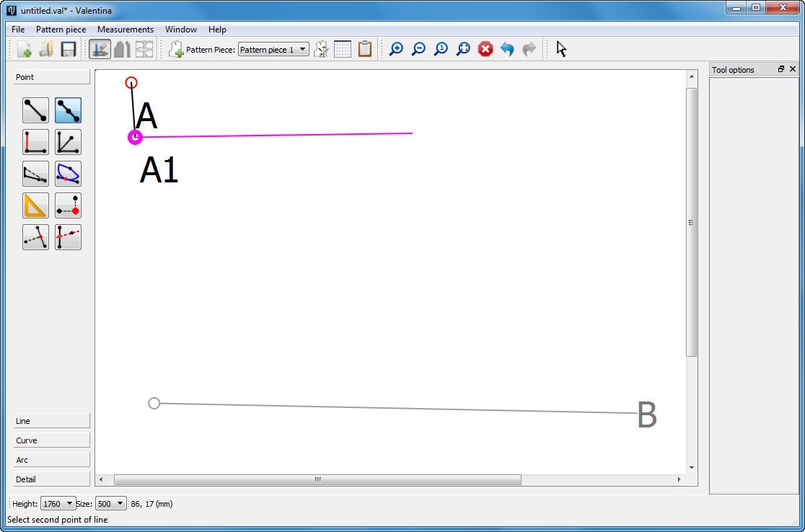This screenshot has width=805, height=532.
Task: Click the save pattern floppy disk icon
Action: pyautogui.click(x=69, y=49)
